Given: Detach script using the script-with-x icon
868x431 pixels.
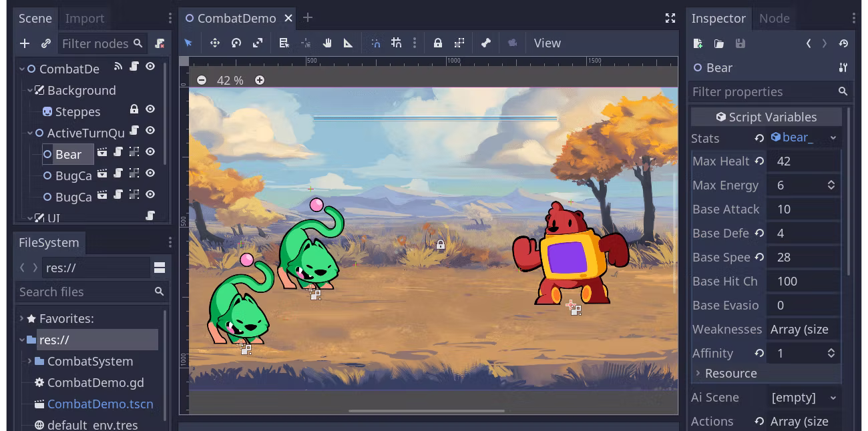Looking at the screenshot, I should (159, 43).
